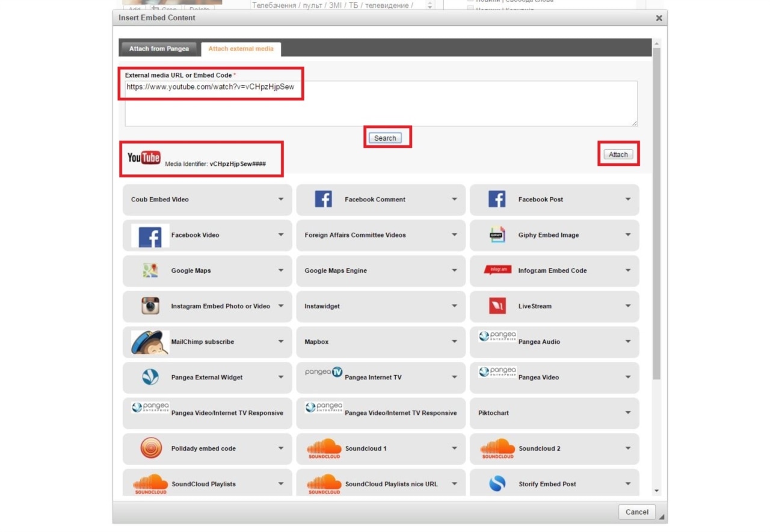Click the Pangea Audio logo

[x=497, y=337]
